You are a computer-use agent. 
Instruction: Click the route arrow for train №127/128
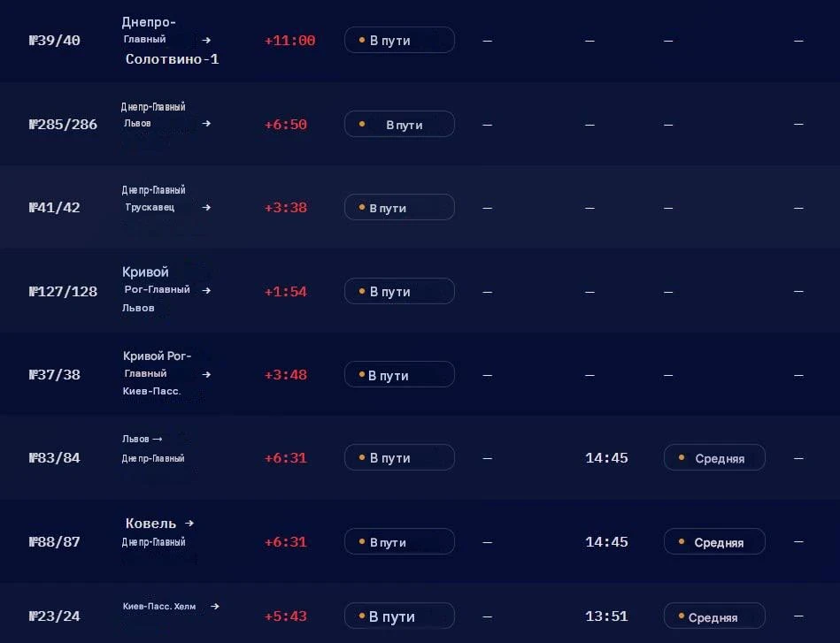pos(206,290)
